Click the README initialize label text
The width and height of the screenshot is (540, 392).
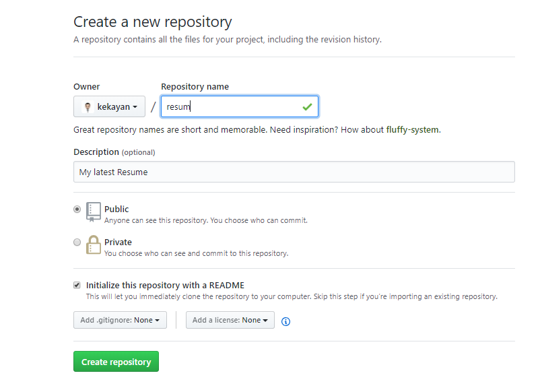(x=166, y=285)
